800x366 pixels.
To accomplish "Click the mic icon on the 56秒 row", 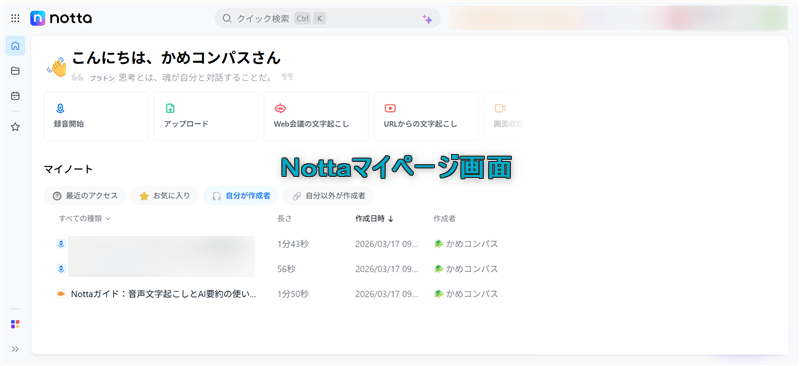I will [61, 269].
